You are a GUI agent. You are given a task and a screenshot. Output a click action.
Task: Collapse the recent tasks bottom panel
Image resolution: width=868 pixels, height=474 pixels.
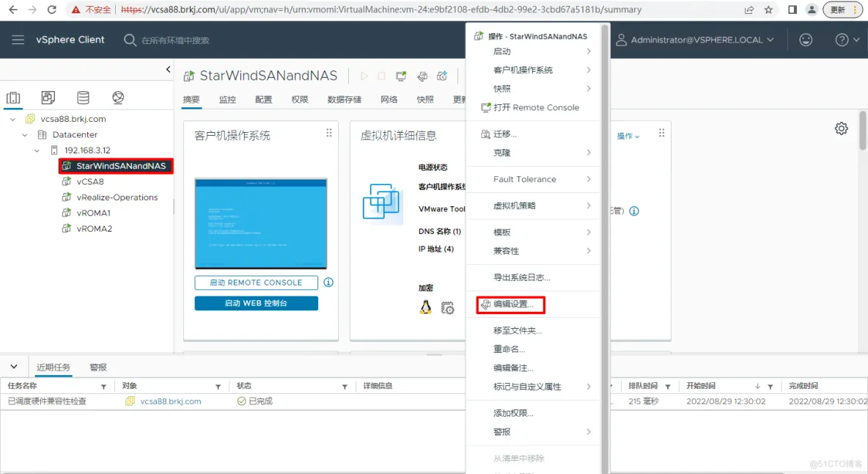point(14,367)
